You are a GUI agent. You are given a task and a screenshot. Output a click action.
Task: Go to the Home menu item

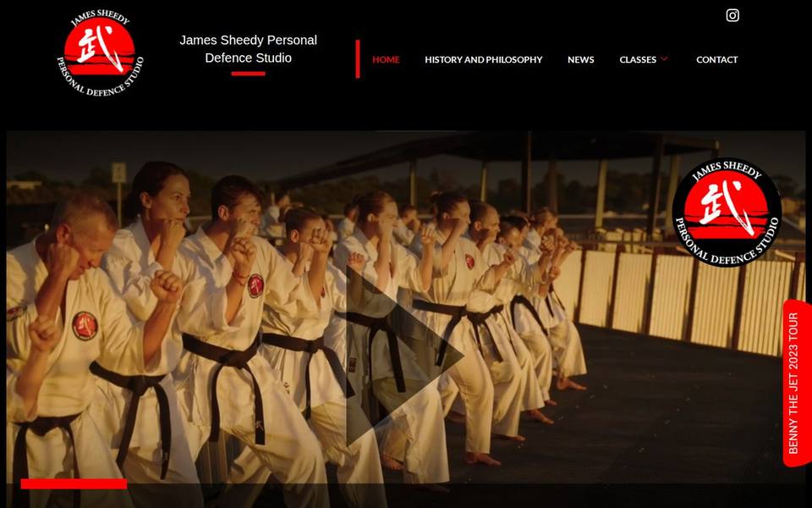pyautogui.click(x=386, y=59)
